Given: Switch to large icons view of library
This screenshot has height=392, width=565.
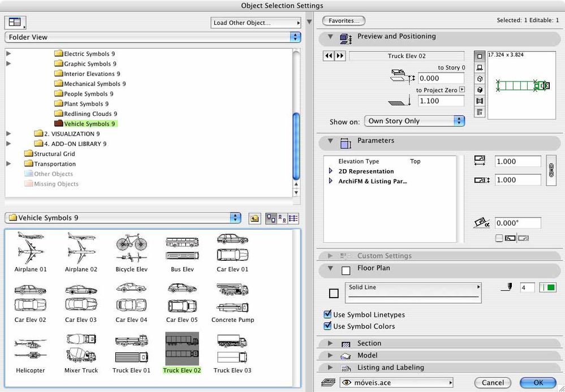Looking at the screenshot, I should [271, 218].
